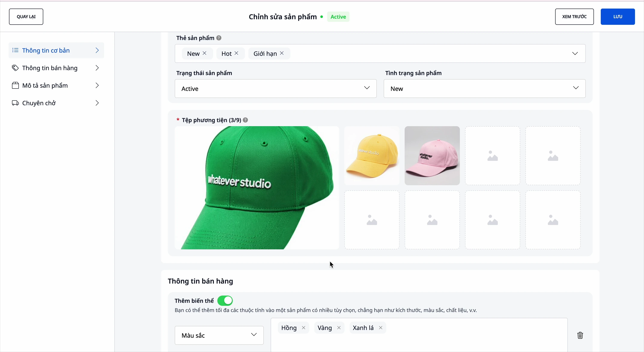Image resolution: width=644 pixels, height=352 pixels.
Task: Open the Màu sắc attribute selector
Action: tap(219, 335)
